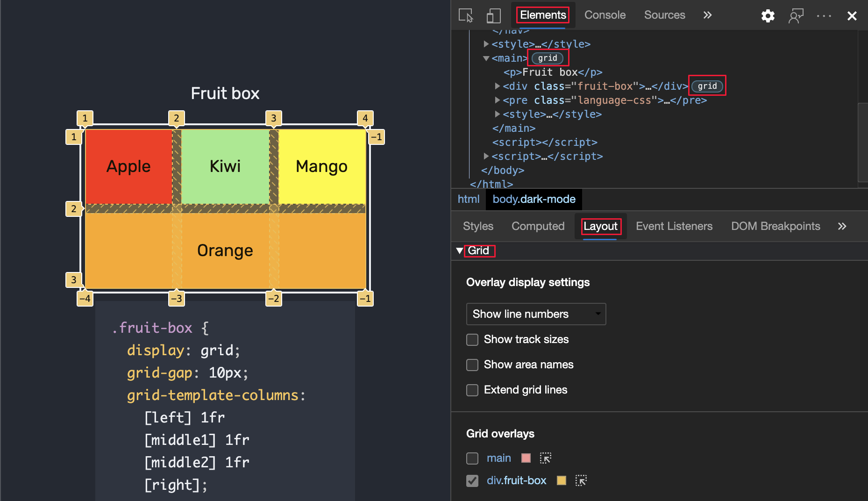Open the Computed panel tab
Image resolution: width=868 pixels, height=501 pixels.
[538, 226]
